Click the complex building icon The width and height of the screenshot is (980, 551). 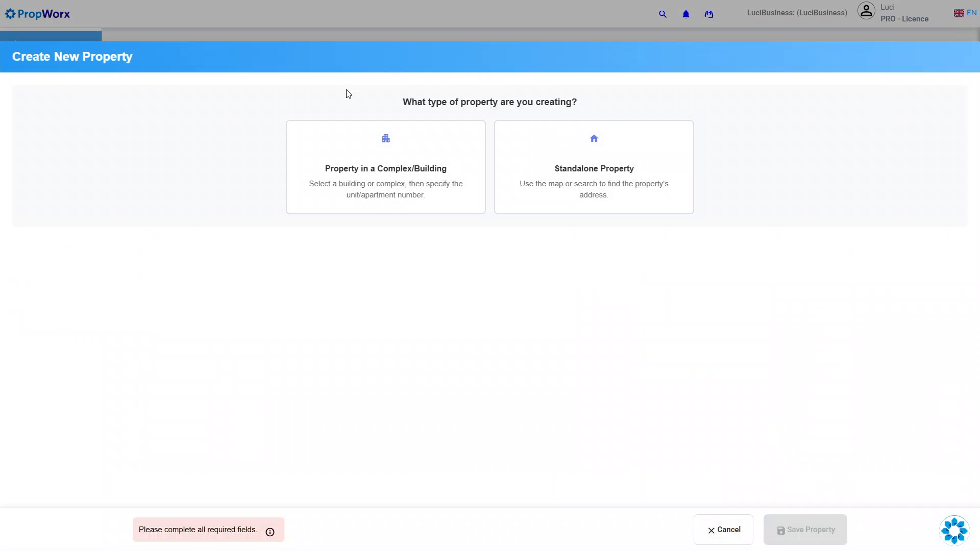click(x=386, y=138)
